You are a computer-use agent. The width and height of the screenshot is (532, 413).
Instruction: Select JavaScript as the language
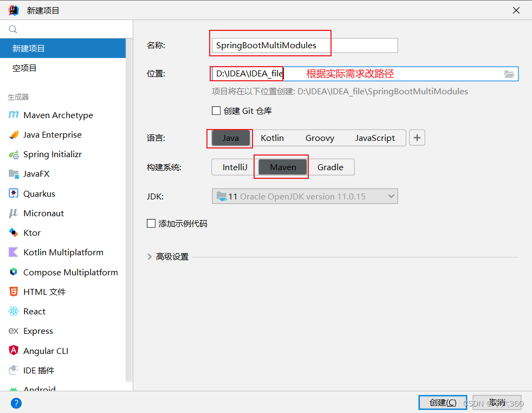[x=375, y=138]
